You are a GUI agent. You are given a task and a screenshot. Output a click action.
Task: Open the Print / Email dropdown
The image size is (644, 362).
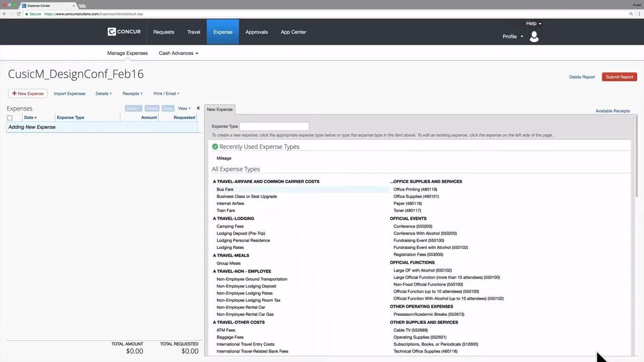point(167,94)
